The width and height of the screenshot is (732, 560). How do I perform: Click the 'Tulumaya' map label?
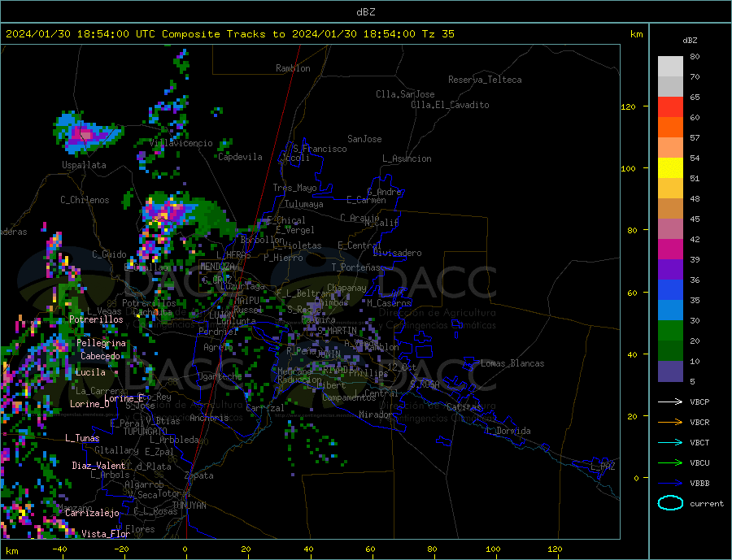pos(304,204)
